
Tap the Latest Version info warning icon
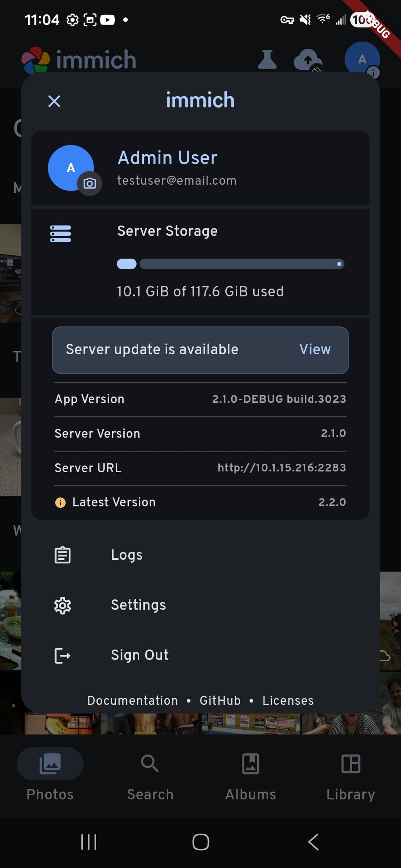pos(60,502)
